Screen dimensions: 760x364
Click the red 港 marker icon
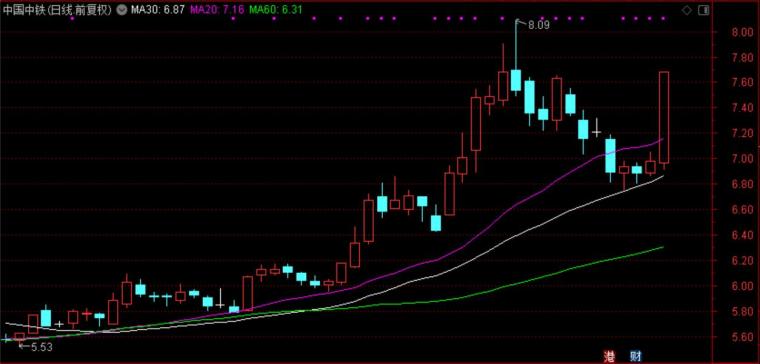click(x=609, y=357)
